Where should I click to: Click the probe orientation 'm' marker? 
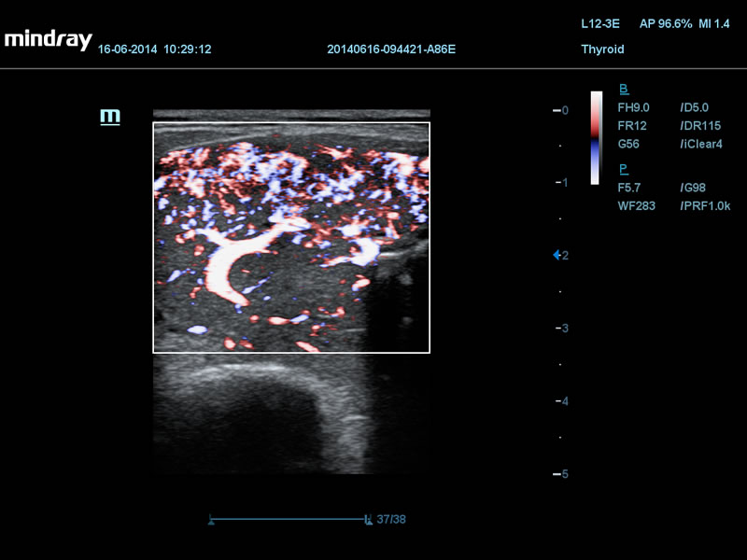coord(110,117)
